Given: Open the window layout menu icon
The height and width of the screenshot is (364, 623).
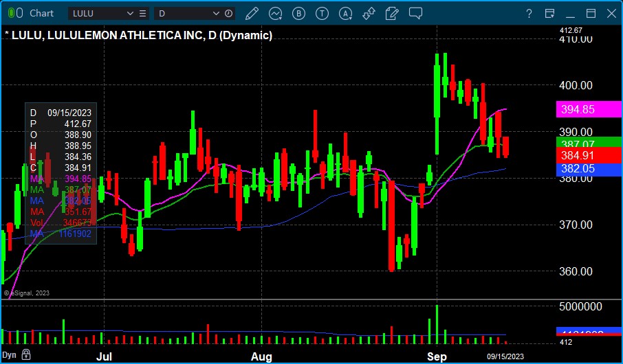Looking at the screenshot, I should [x=550, y=14].
